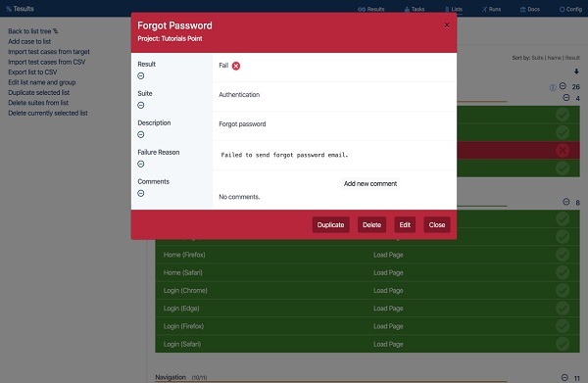Click Back to list tree link
The image size is (588, 383).
pos(33,31)
